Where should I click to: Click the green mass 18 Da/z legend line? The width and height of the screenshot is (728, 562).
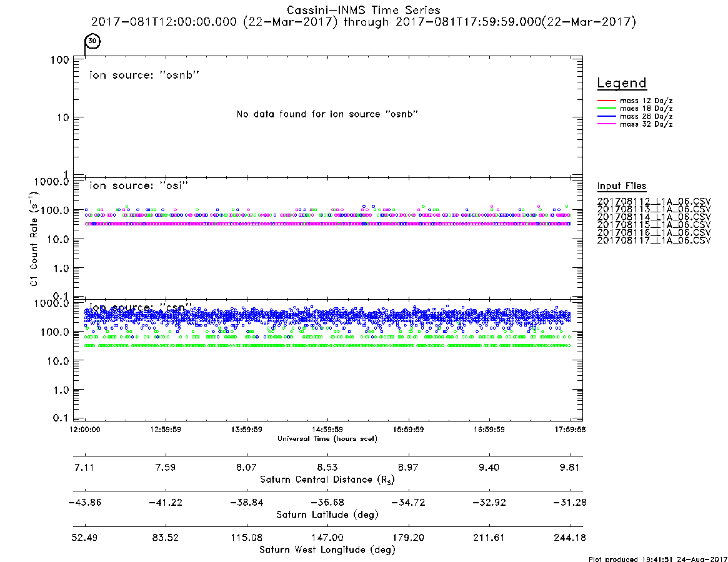606,109
